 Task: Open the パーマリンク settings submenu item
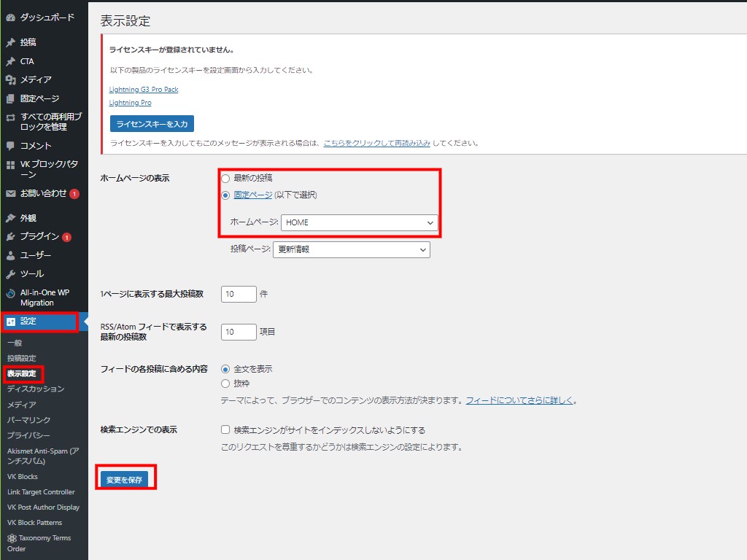pos(28,420)
